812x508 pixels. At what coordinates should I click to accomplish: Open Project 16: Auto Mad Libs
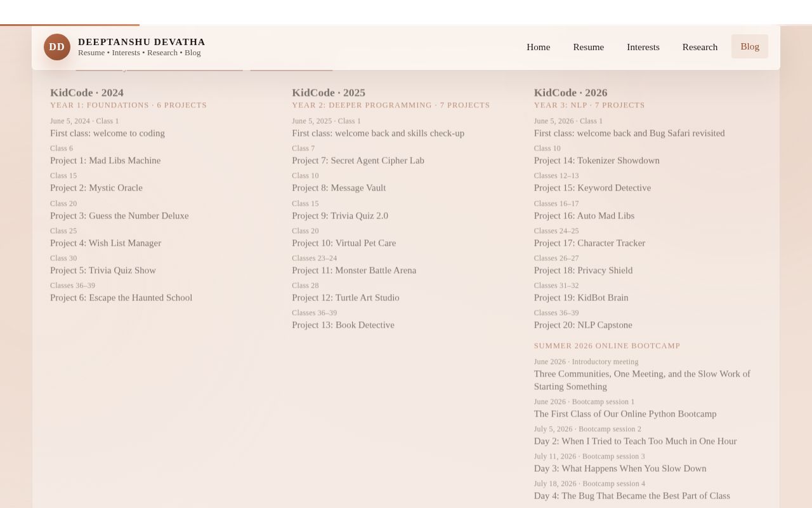[x=584, y=216]
